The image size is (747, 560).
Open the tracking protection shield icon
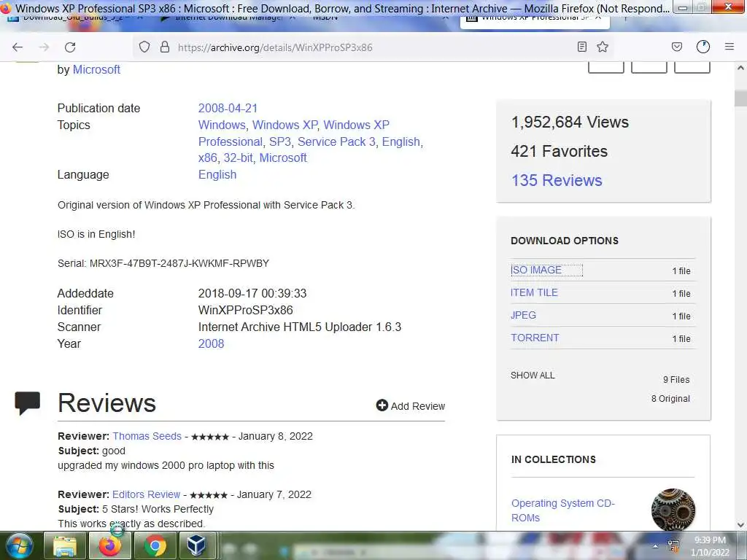[x=144, y=47]
